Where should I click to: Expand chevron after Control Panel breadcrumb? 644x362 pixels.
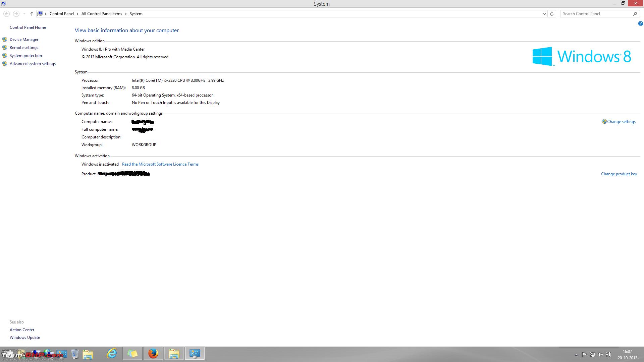coord(77,14)
